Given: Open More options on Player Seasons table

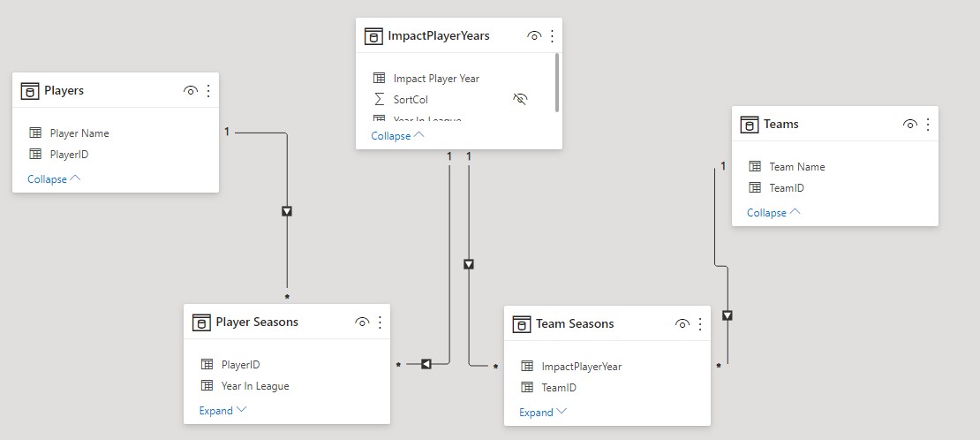Looking at the screenshot, I should coord(381,322).
